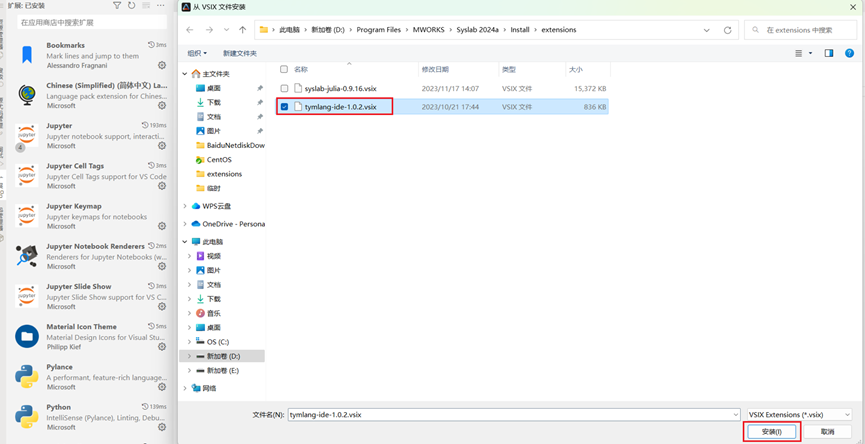This screenshot has height=444, width=865.
Task: Open the file name combo box dropdown
Action: [x=735, y=415]
